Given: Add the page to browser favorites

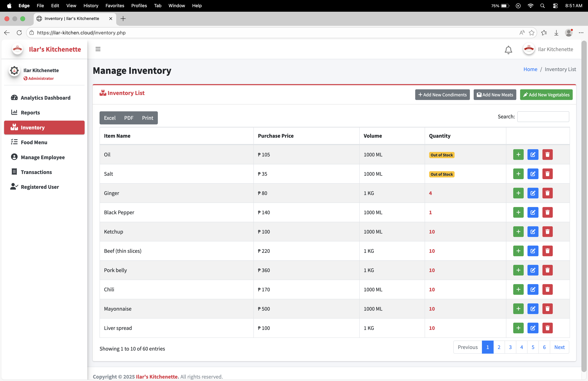Looking at the screenshot, I should (531, 33).
